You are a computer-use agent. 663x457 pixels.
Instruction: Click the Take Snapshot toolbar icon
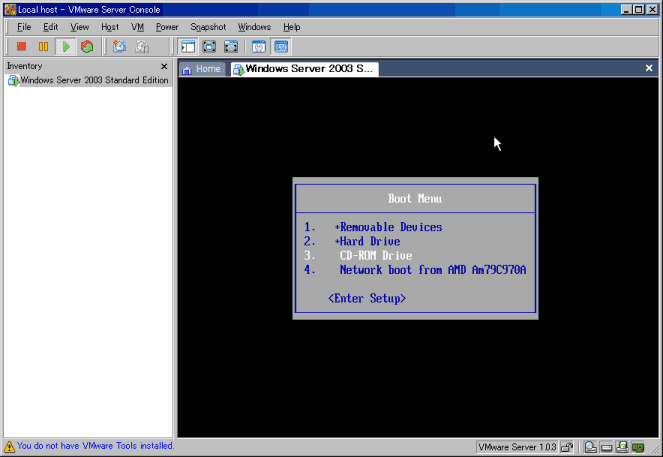[x=119, y=47]
